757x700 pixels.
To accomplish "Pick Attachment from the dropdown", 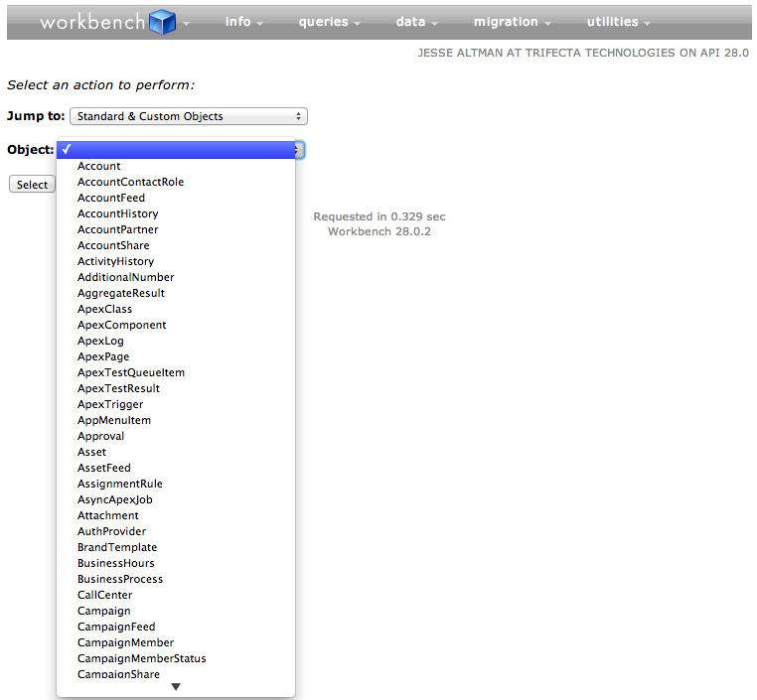I will click(x=176, y=516).
